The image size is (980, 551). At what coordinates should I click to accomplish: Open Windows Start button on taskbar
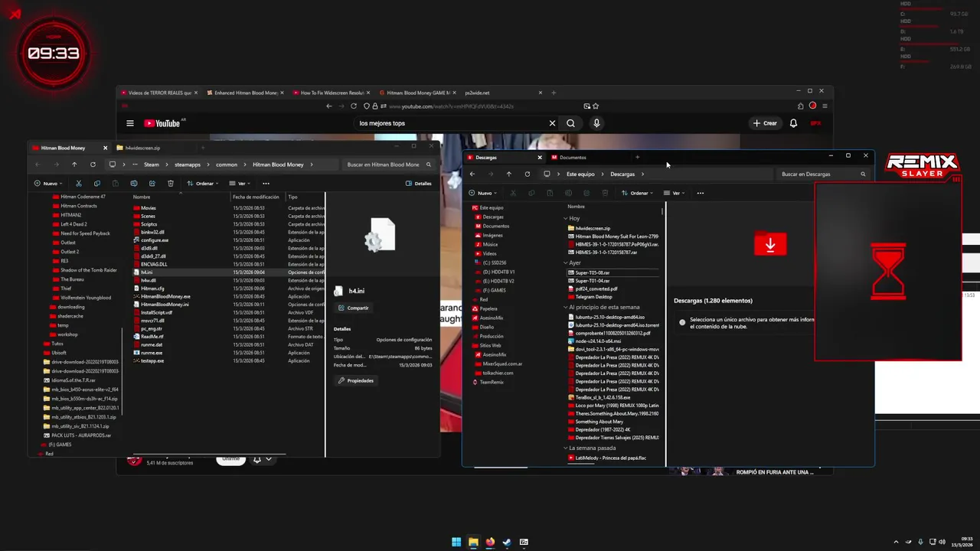point(456,542)
